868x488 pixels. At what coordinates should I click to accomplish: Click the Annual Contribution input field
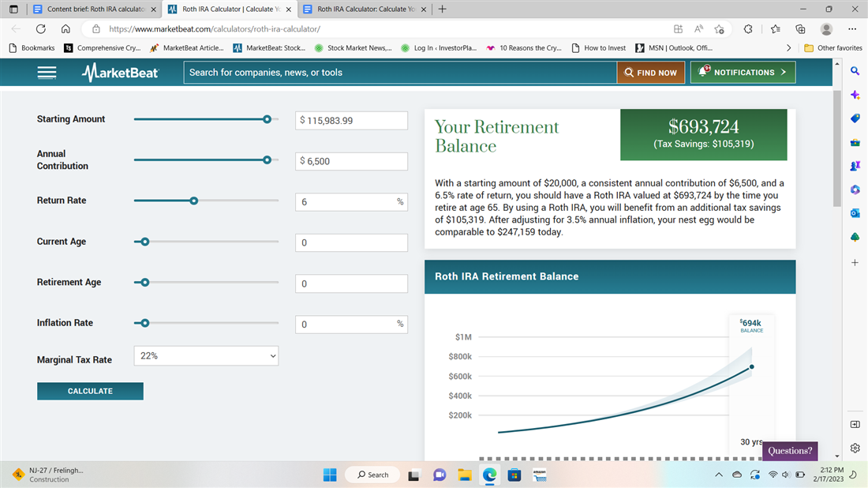[x=351, y=161]
